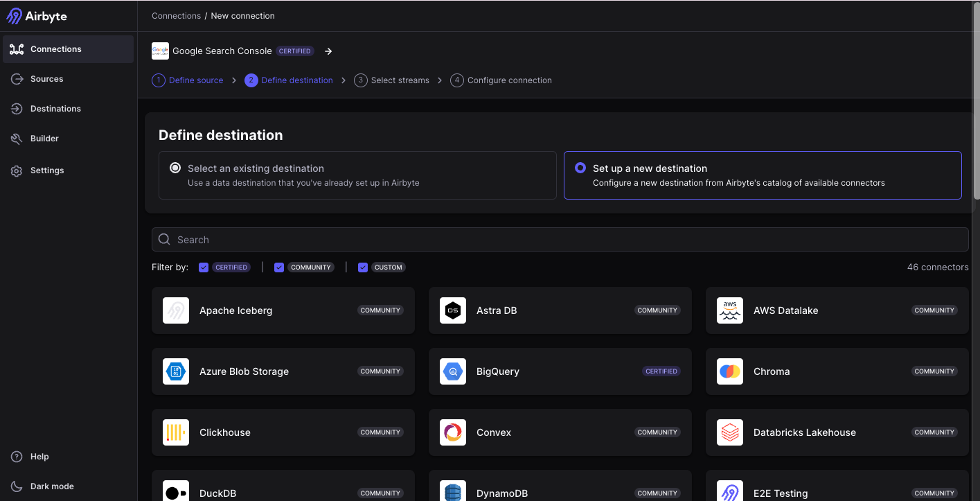Click the DynamoDB connector icon
980x501 pixels.
click(453, 491)
